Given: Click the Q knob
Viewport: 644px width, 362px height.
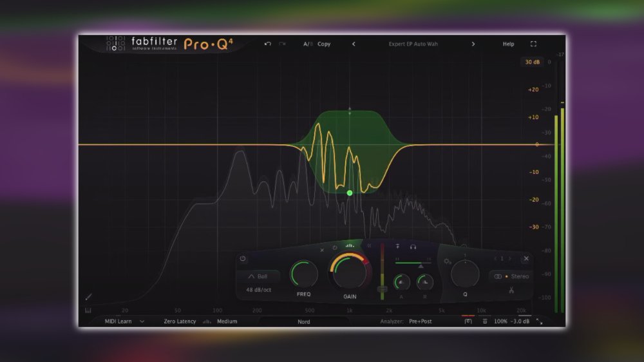Looking at the screenshot, I should point(465,274).
